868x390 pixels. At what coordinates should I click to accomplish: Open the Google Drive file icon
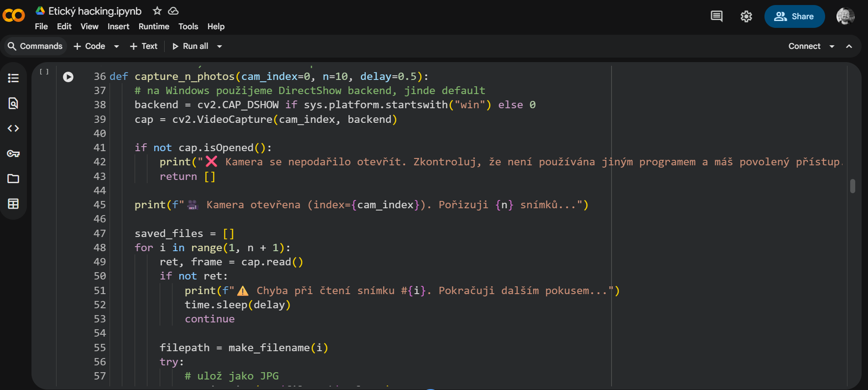pyautogui.click(x=40, y=11)
